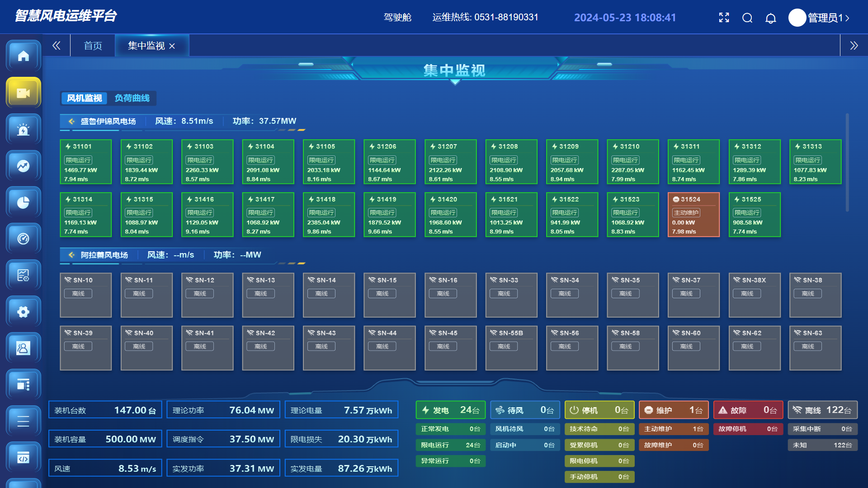Switch to 风机监视 view toggle
The width and height of the screenshot is (868, 488).
[85, 98]
